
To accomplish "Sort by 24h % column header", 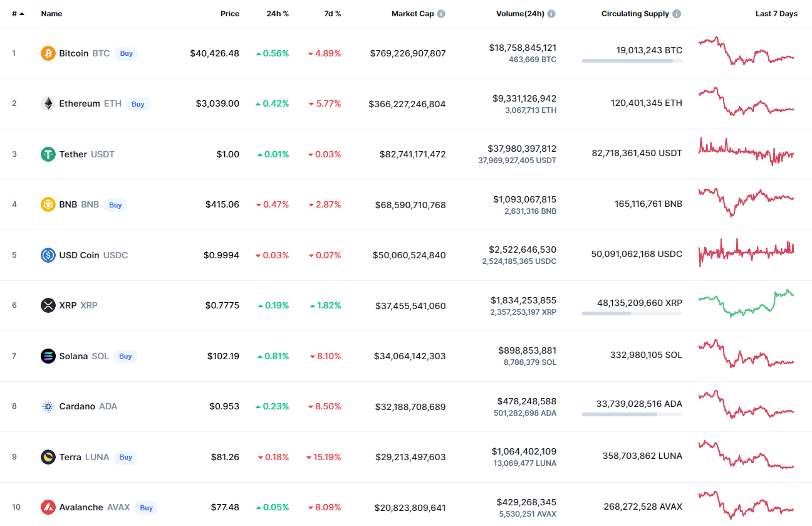I will point(278,14).
